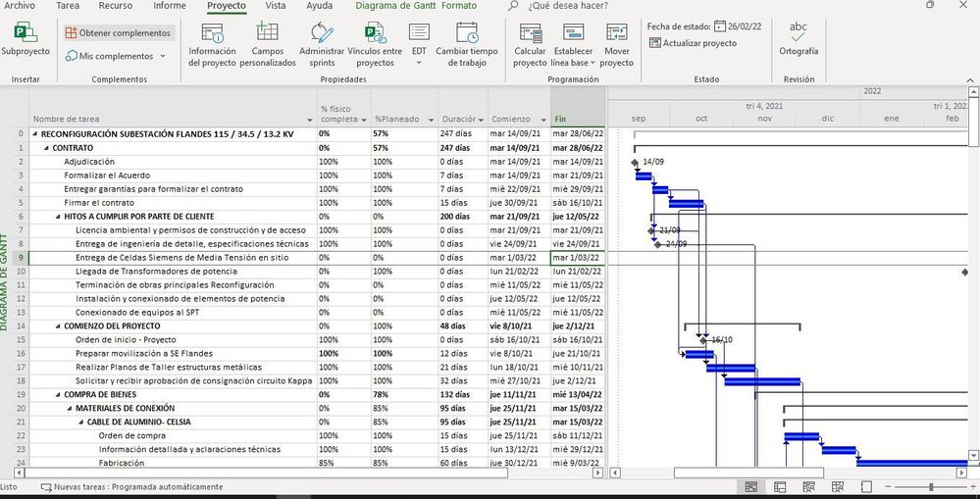This screenshot has width=980, height=499.
Task: Switch to Report view icon in status bar
Action: click(866, 487)
